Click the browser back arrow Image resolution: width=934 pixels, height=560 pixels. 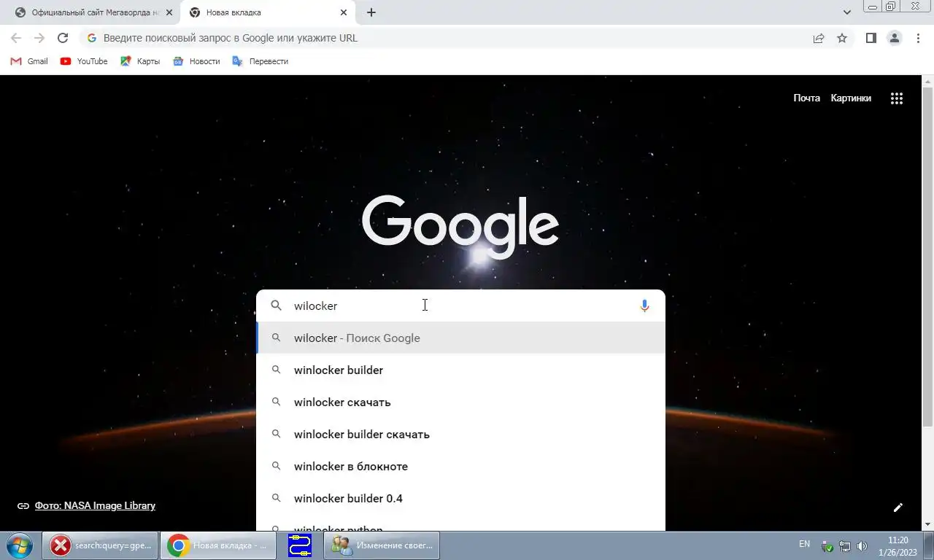click(x=16, y=38)
